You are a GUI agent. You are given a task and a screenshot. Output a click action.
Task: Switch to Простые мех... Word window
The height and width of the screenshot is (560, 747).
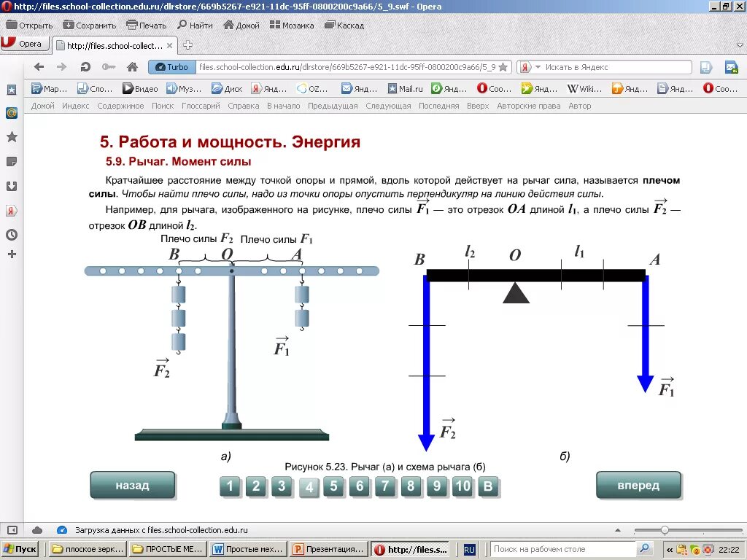[249, 549]
